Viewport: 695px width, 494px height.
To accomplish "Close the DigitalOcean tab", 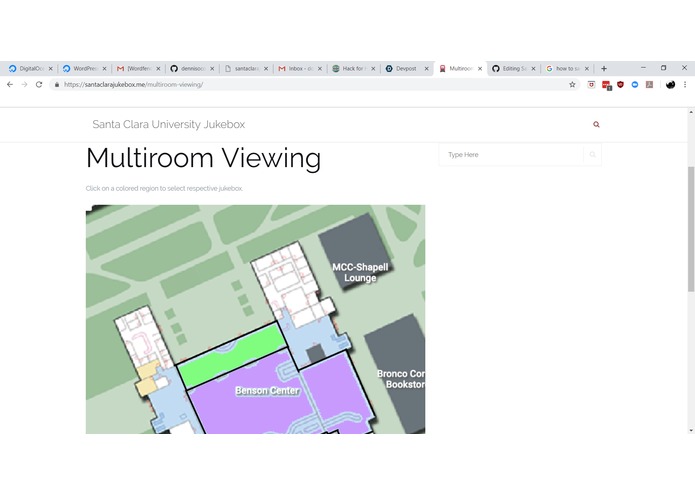I will [51, 69].
